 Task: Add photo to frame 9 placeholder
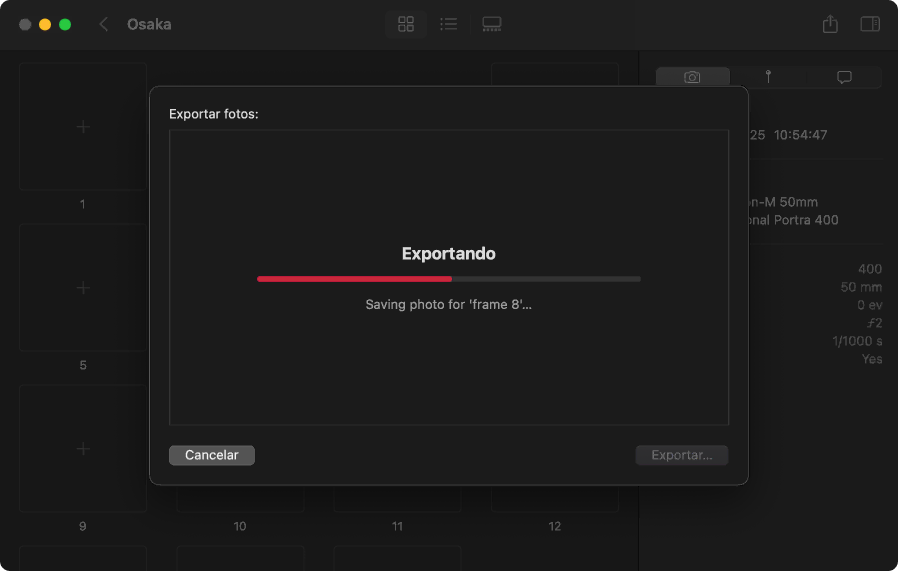[x=83, y=448]
